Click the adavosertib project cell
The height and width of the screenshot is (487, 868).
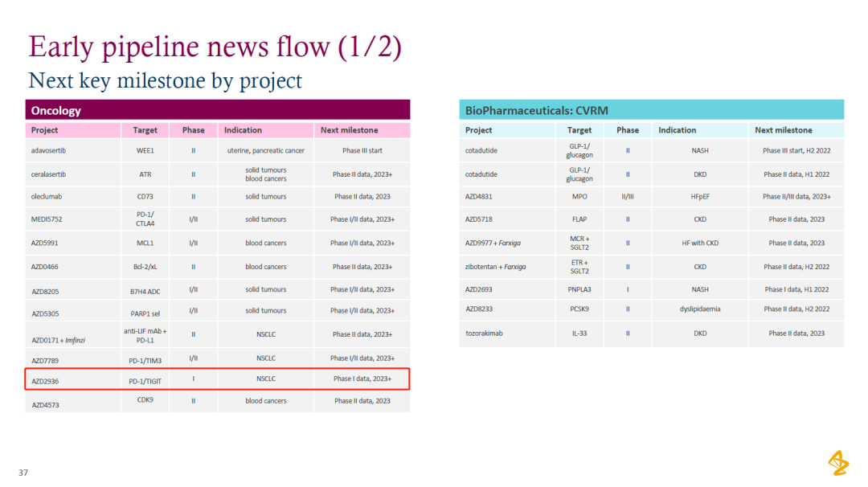coord(50,150)
